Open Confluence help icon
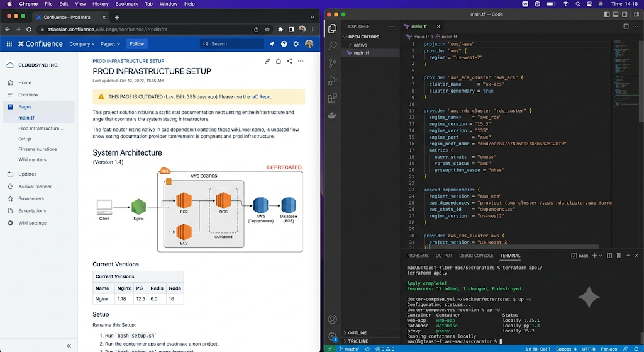Viewport: 644px width, 352px height. (x=284, y=43)
